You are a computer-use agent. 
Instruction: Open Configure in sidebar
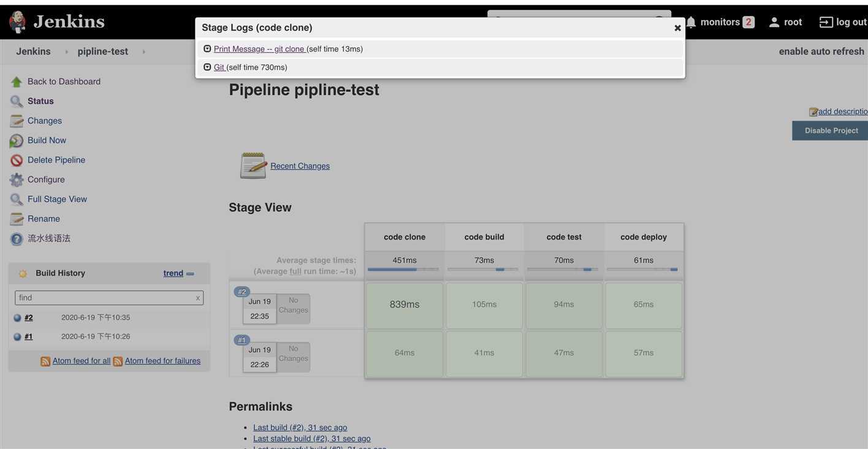pyautogui.click(x=46, y=179)
